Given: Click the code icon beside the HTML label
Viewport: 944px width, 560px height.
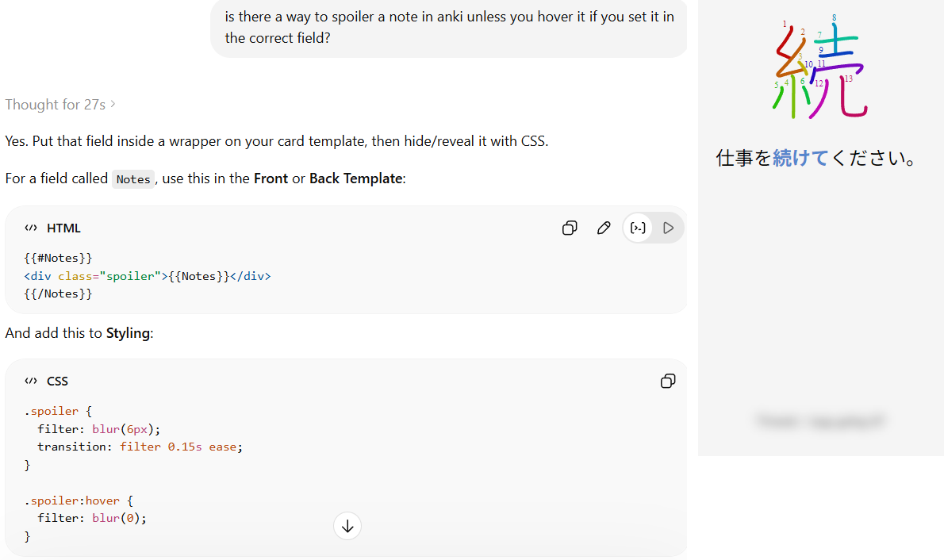Looking at the screenshot, I should (x=31, y=228).
